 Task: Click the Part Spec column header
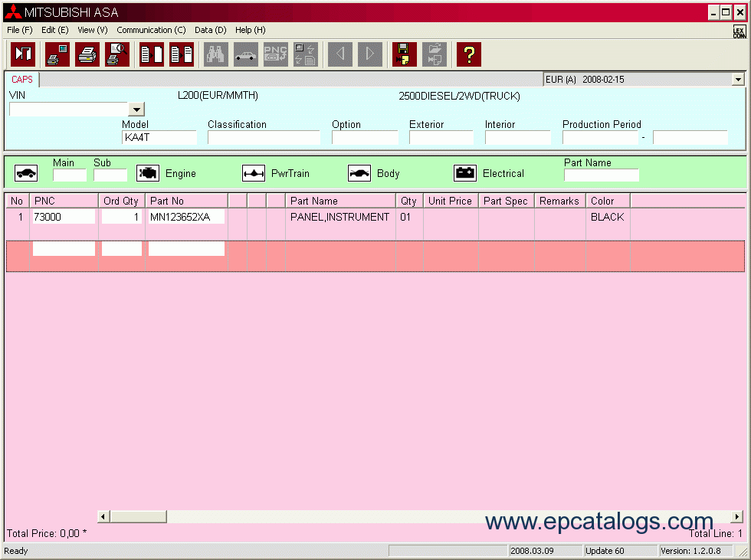(x=507, y=201)
